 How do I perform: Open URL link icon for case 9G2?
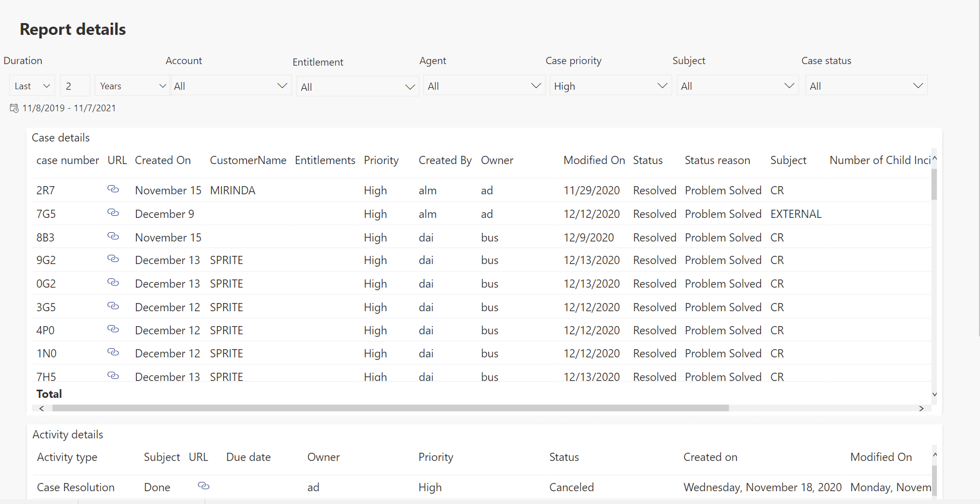[x=113, y=259]
